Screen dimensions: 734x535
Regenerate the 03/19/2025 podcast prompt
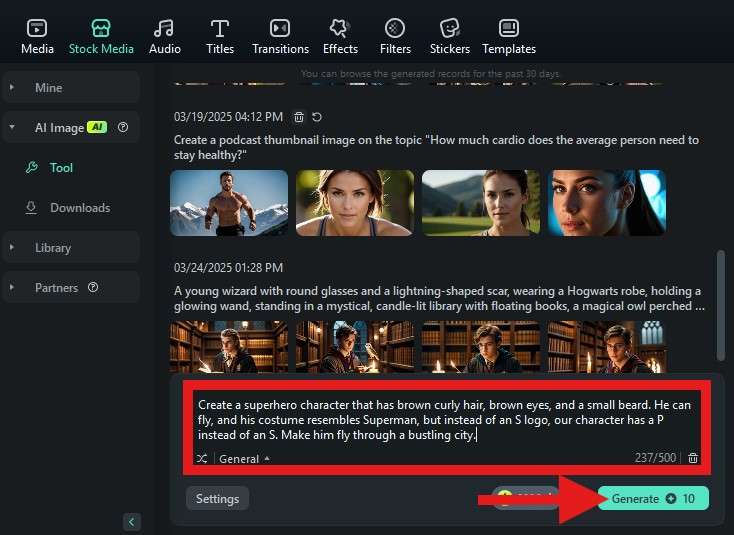coord(317,117)
